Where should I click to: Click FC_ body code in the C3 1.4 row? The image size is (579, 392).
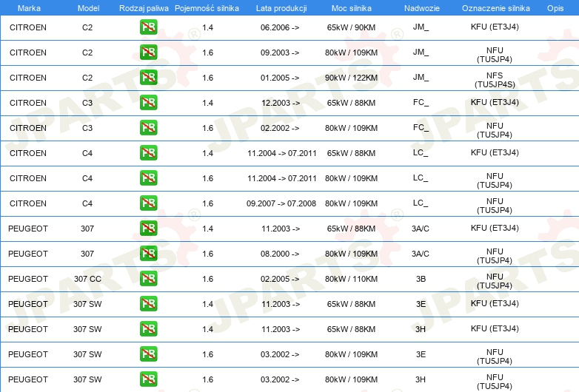(421, 102)
